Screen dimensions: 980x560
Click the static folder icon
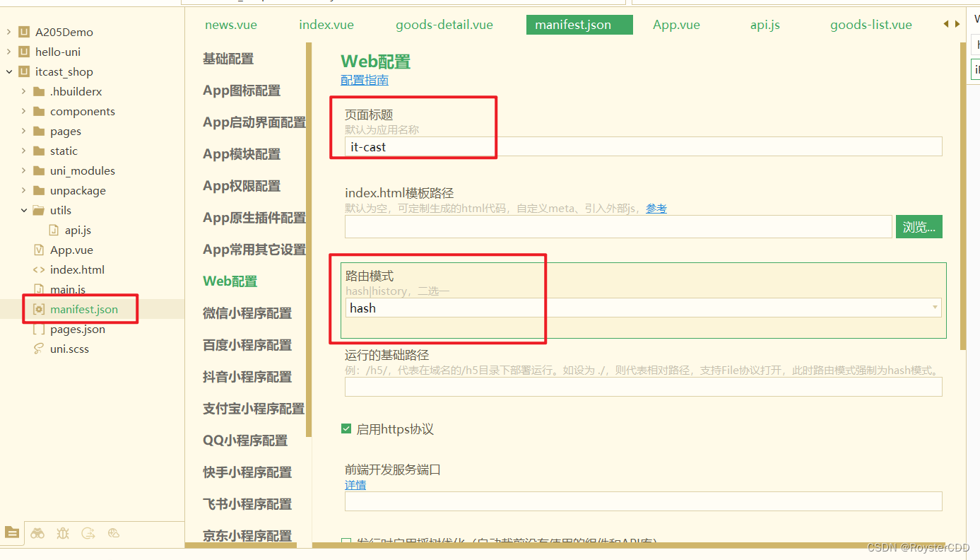pyautogui.click(x=39, y=151)
